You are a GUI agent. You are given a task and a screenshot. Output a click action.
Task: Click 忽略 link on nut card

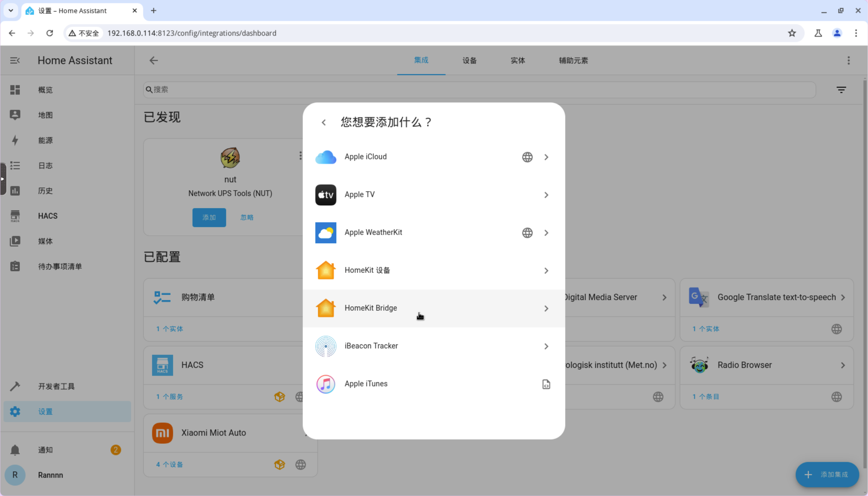pyautogui.click(x=247, y=217)
